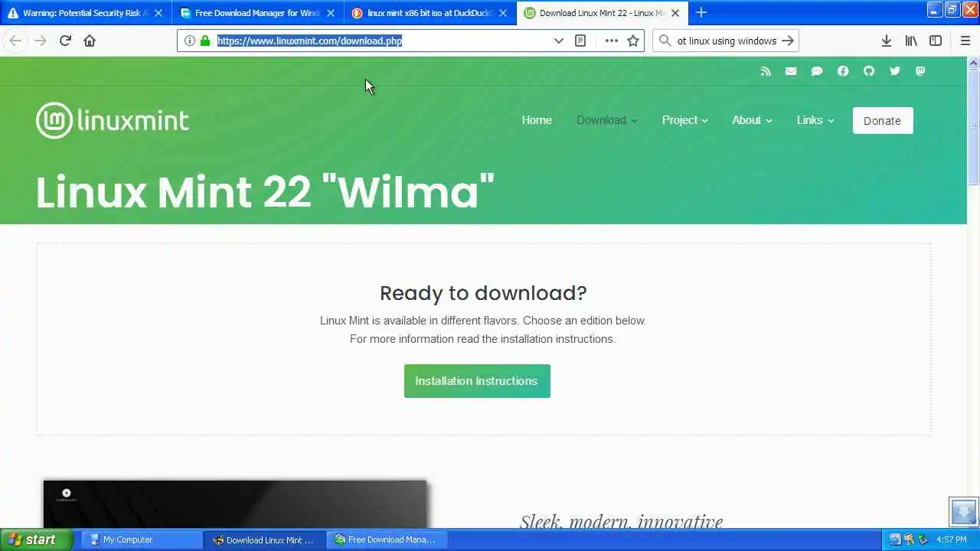
Task: Open the Twitter icon link
Action: tap(895, 71)
